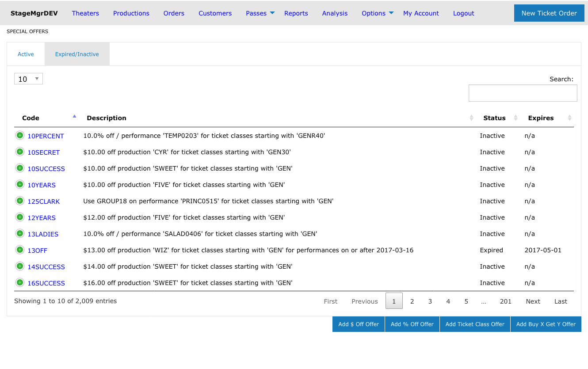Screen dimensions: 588x369
Task: Expand details for offer 16SUCCESS
Action: [20, 282]
